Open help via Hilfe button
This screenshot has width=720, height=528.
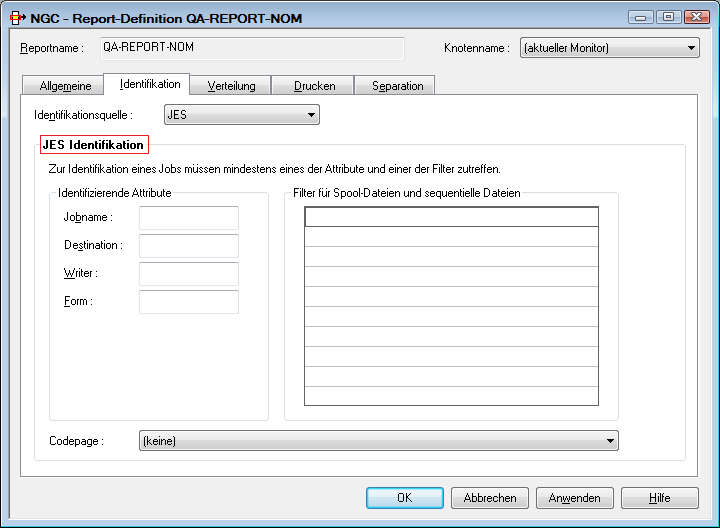[659, 498]
